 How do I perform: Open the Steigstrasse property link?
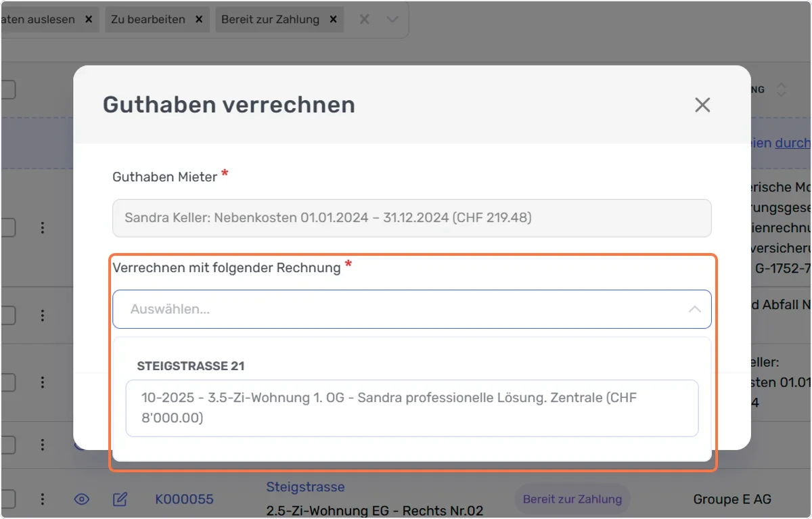click(305, 487)
